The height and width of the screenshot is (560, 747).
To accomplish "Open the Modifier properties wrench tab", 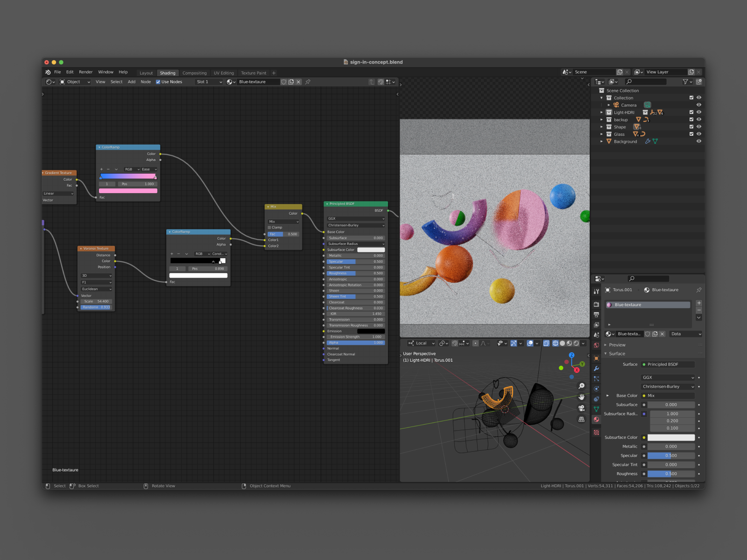I will [x=596, y=369].
